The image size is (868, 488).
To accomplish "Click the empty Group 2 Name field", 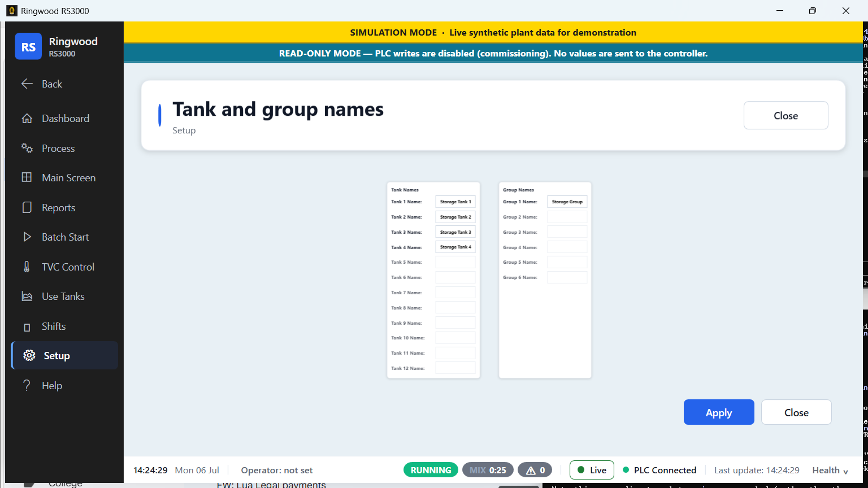I will 567,217.
